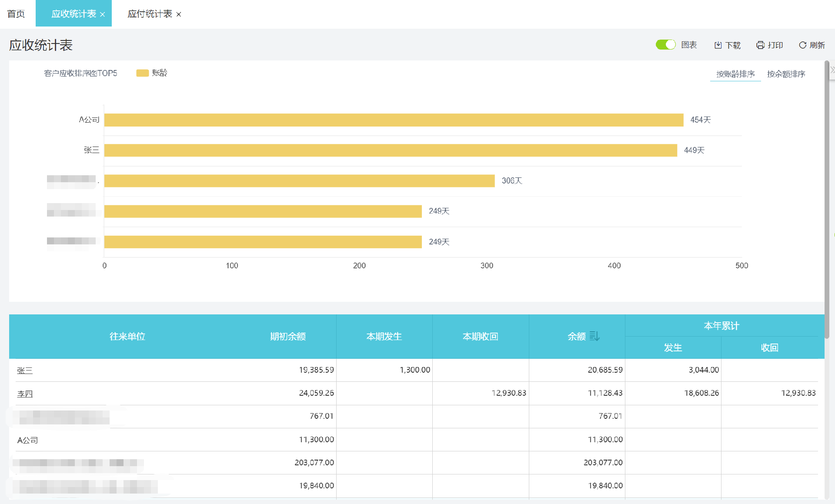Screen dimensions: 835x504
Task: Click the 306天 bar in the chart
Action: (300, 181)
